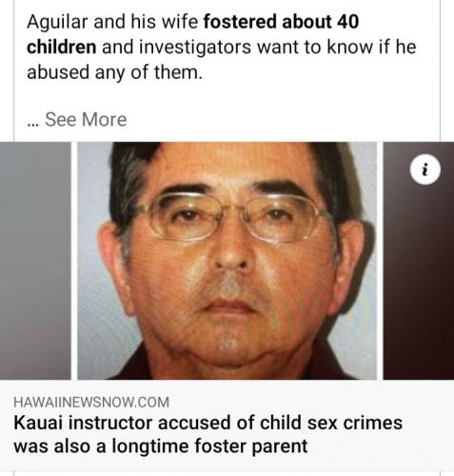Tap the left gray blurred image margin
Viewport: 454px width, 476px height.
click(35, 261)
